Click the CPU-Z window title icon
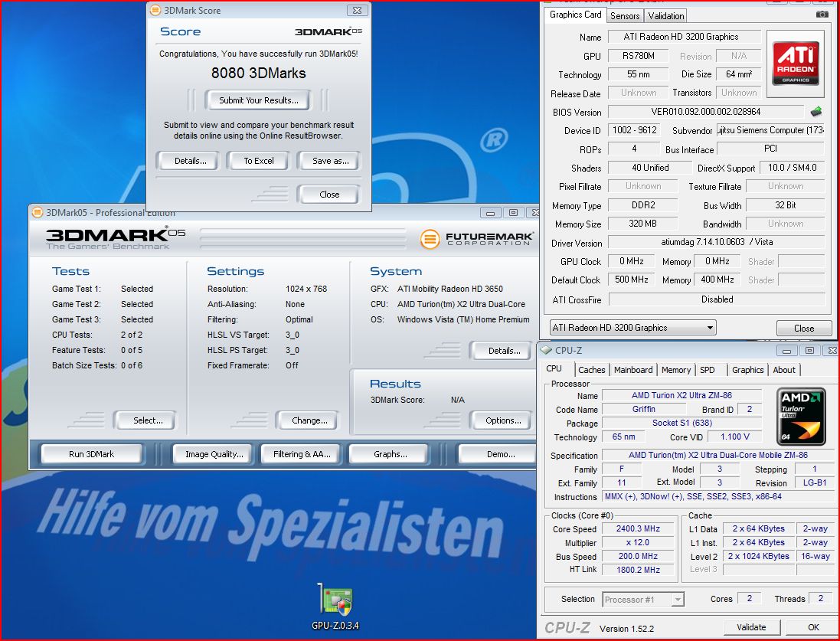 546,350
